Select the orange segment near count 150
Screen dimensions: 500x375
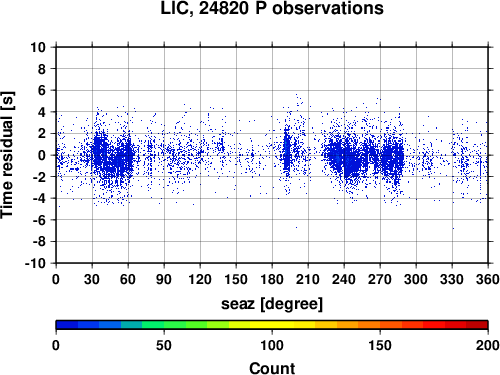click(x=380, y=325)
